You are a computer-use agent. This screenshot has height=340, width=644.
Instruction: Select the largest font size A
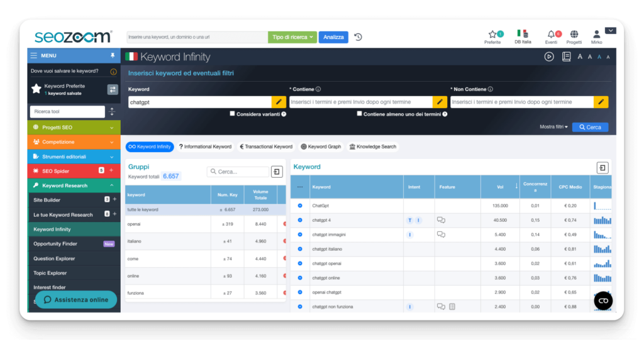(x=579, y=57)
